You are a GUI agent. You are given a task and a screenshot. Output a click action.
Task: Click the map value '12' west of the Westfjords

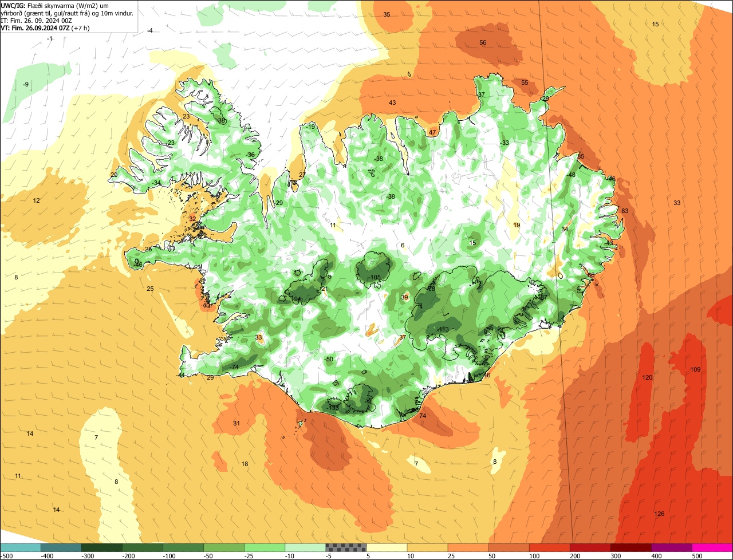pyautogui.click(x=36, y=200)
